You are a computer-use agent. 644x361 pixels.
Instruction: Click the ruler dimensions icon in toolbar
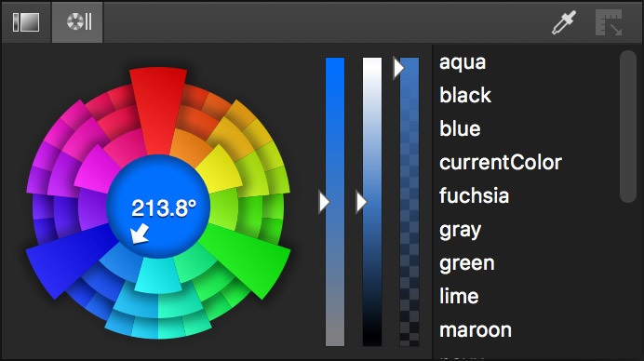pos(609,22)
